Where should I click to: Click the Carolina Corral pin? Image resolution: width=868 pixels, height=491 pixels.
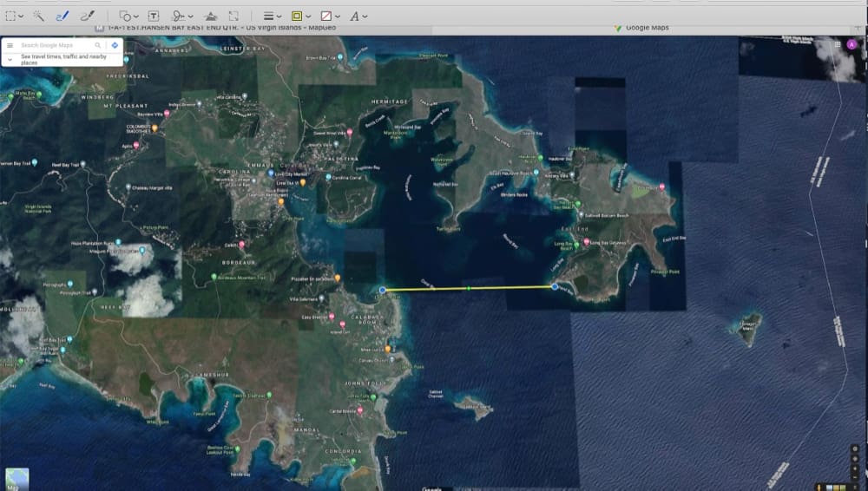pyautogui.click(x=328, y=177)
